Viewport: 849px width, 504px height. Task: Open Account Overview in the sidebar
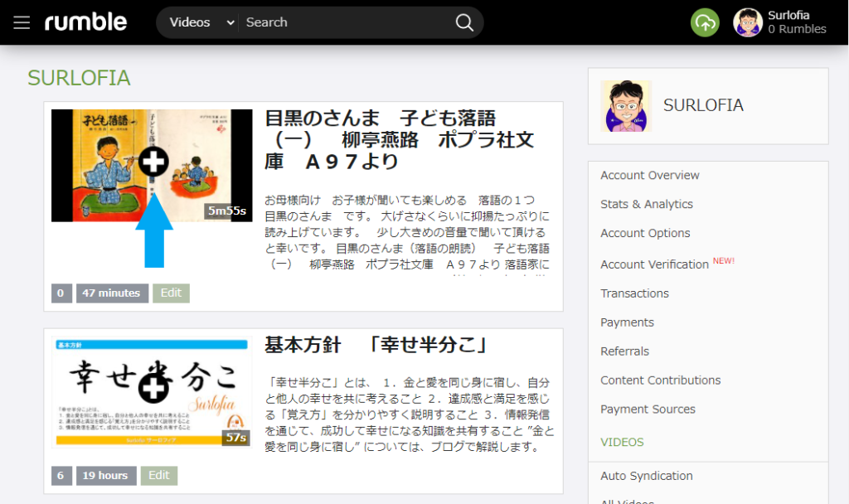649,175
